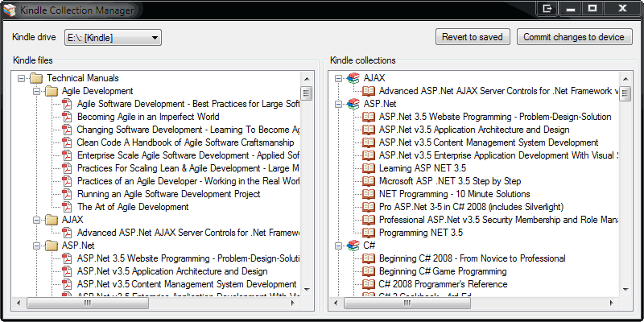Collapse the ASP.Net collection node
The image size is (644, 322).
(x=338, y=104)
